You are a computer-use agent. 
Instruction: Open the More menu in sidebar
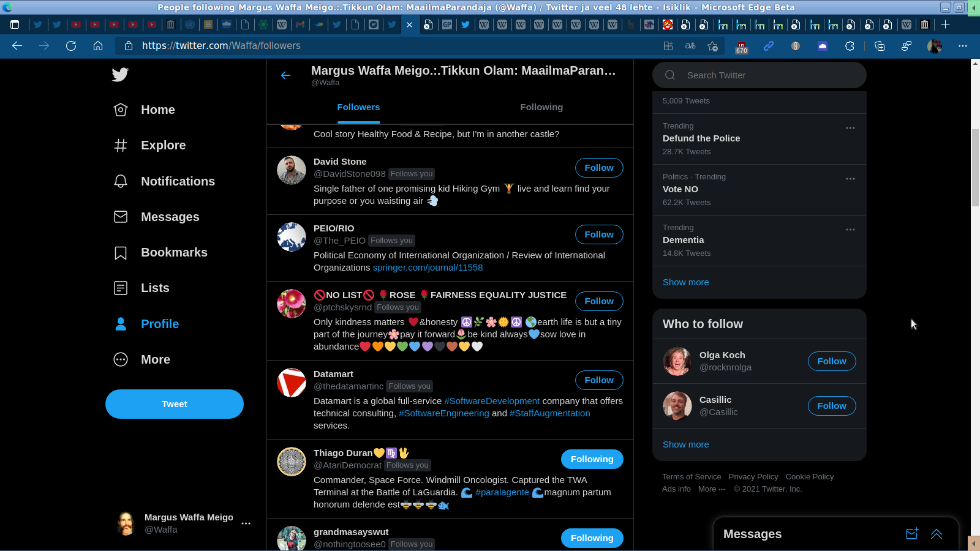coord(142,359)
